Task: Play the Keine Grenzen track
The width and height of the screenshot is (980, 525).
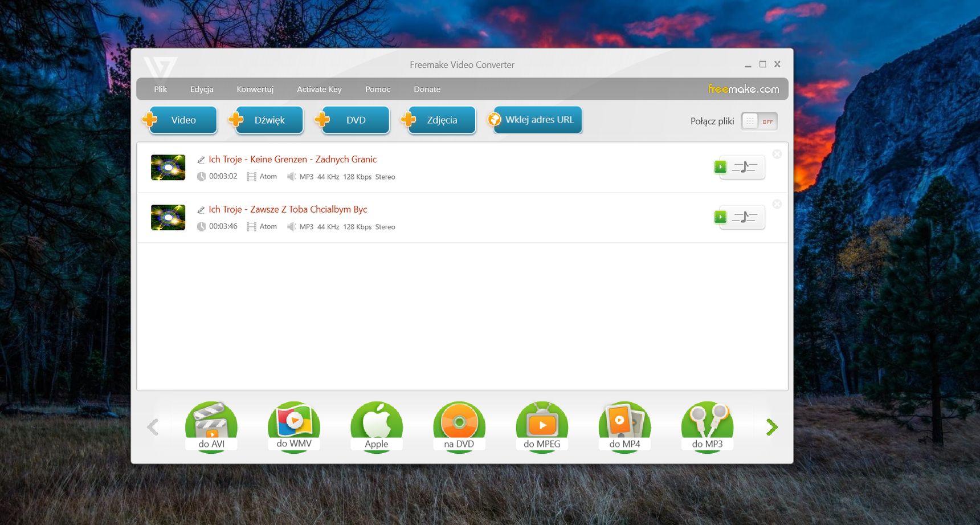Action: pyautogui.click(x=720, y=167)
